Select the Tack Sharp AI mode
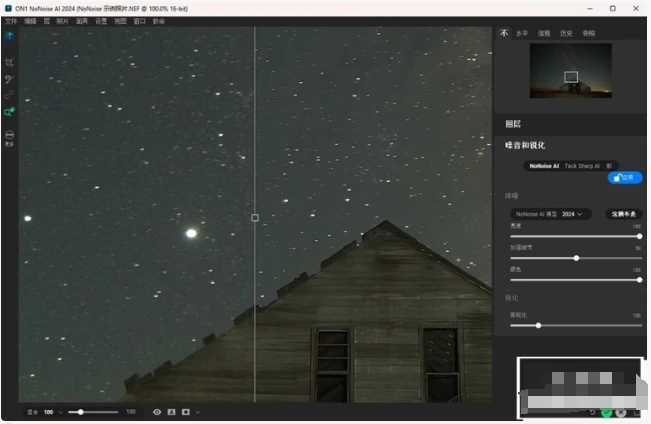Viewport: 651px width, 424px height. tap(582, 166)
